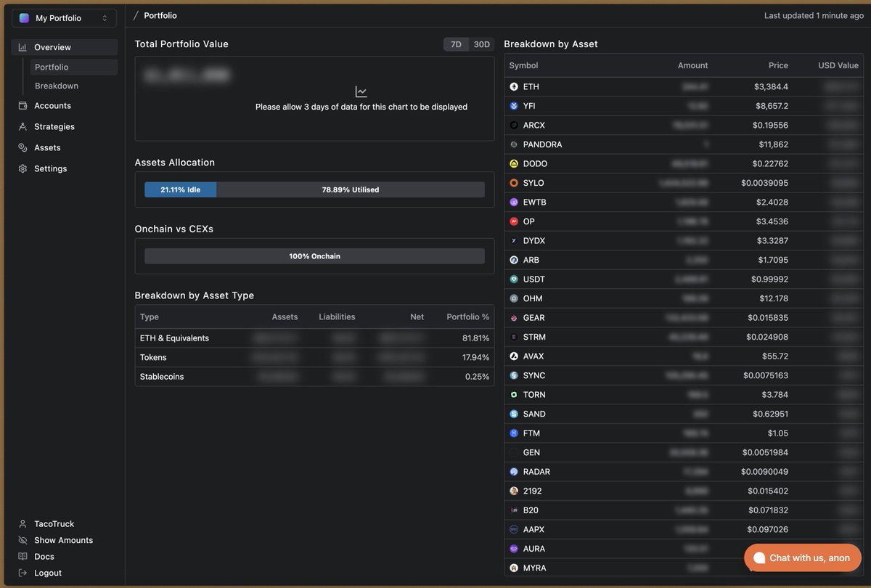Click the Settings gear icon

23,168
